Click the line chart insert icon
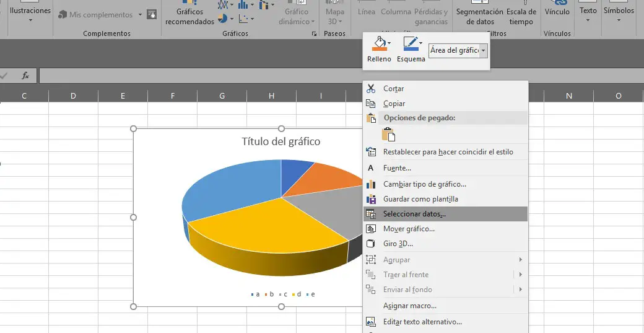 tap(223, 4)
